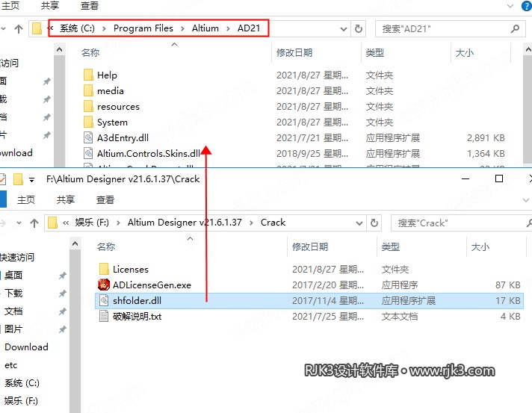The width and height of the screenshot is (532, 413).
Task: Select 桌面 in Crack navigation pane
Action: (13, 275)
